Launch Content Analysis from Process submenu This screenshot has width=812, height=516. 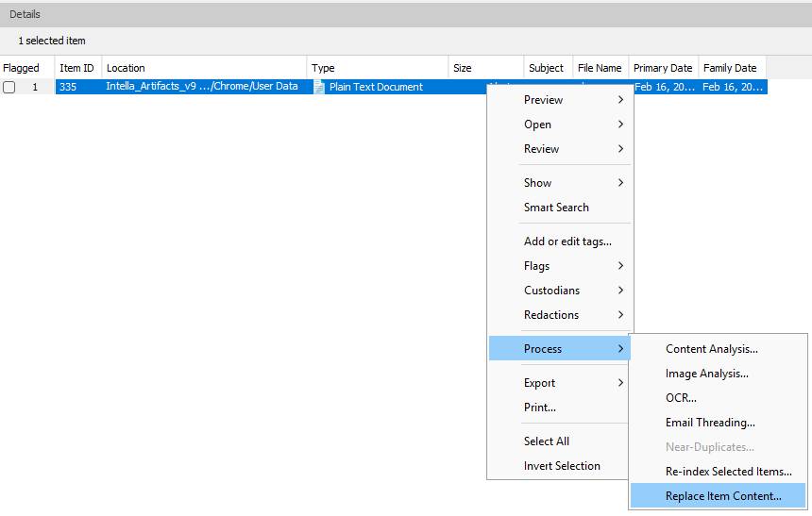(711, 349)
